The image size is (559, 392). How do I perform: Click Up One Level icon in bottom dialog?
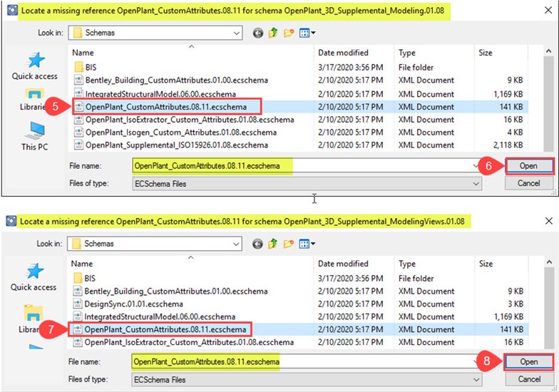(272, 244)
